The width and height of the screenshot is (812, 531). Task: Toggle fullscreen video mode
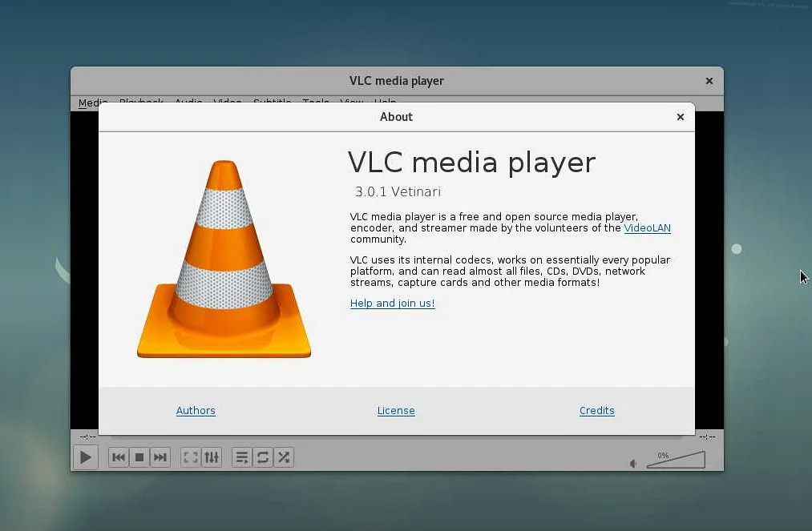pos(191,457)
